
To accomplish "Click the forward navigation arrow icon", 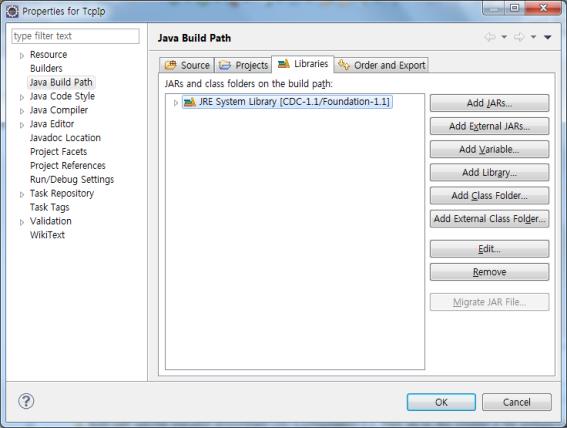I will coord(519,37).
